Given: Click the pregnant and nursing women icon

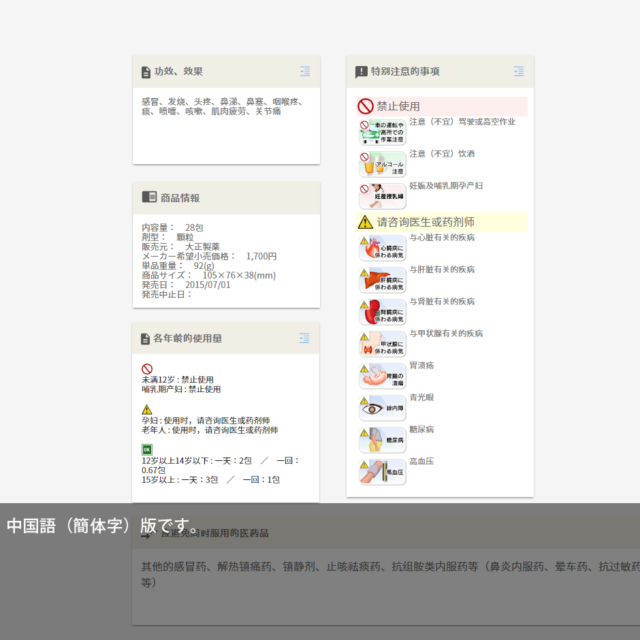Looking at the screenshot, I should (382, 195).
